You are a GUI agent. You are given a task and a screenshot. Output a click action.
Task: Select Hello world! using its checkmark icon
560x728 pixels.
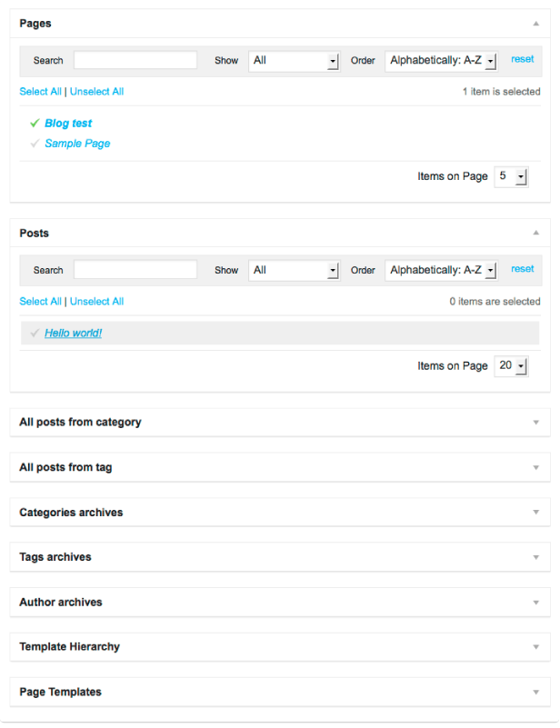click(x=34, y=333)
